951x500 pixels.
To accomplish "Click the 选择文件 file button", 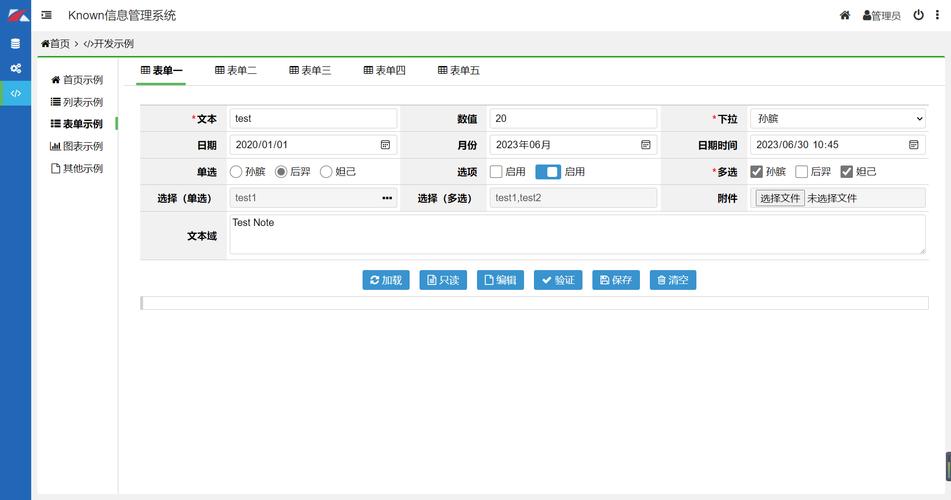I will coord(780,198).
